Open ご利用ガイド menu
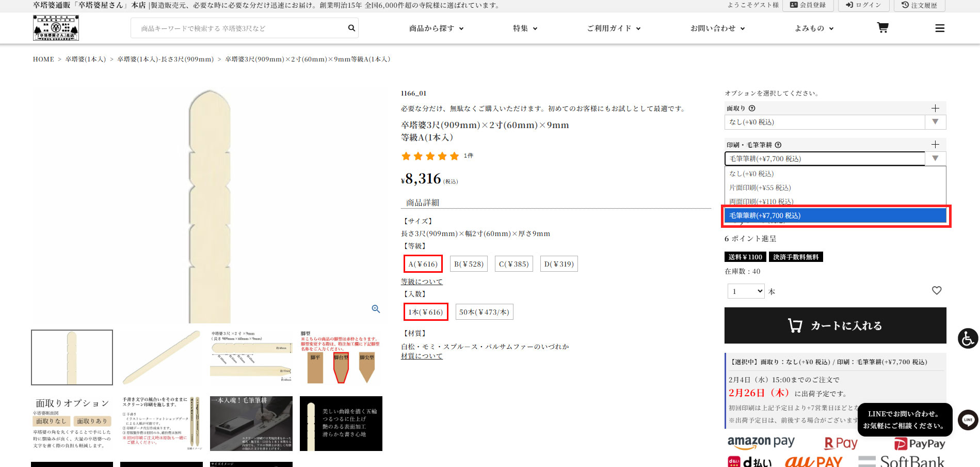The height and width of the screenshot is (467, 980). click(x=614, y=28)
